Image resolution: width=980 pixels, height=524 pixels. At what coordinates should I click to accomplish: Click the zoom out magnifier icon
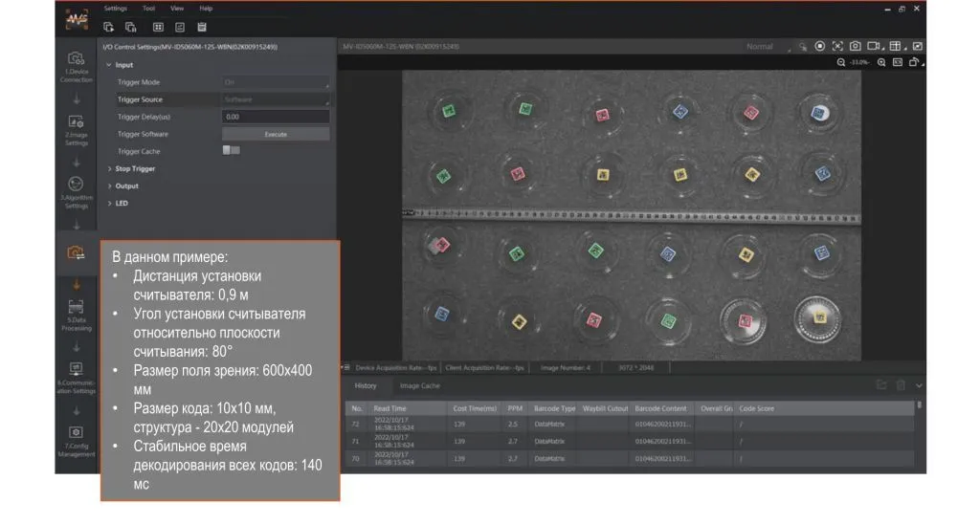click(x=841, y=62)
